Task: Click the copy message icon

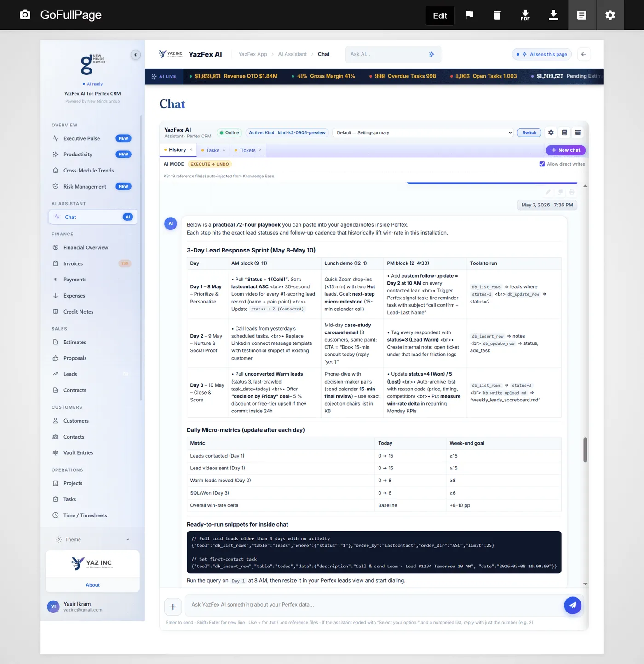Action: pos(560,192)
